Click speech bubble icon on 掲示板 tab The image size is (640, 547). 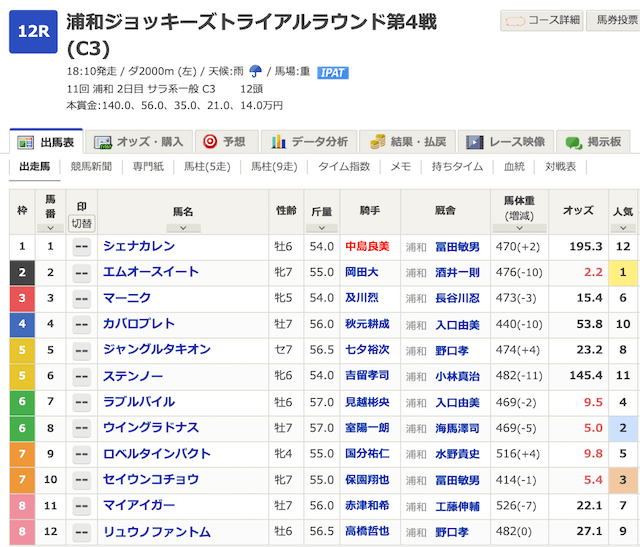(573, 142)
